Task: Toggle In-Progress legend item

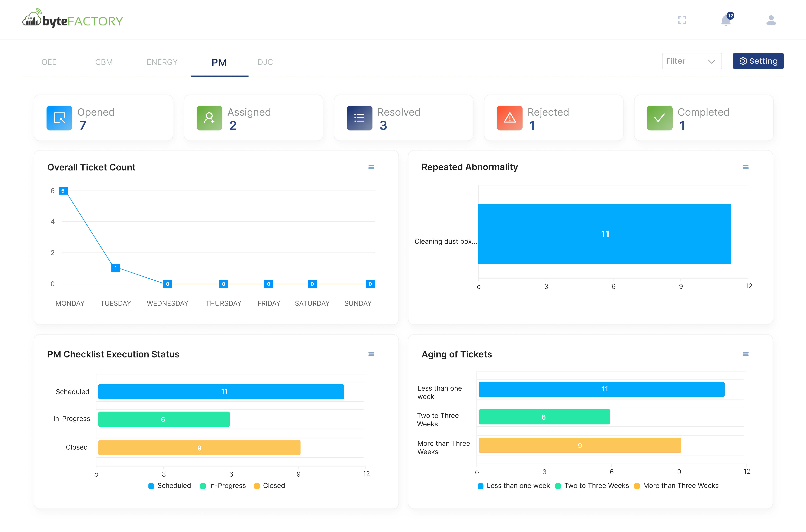Action: (223, 486)
